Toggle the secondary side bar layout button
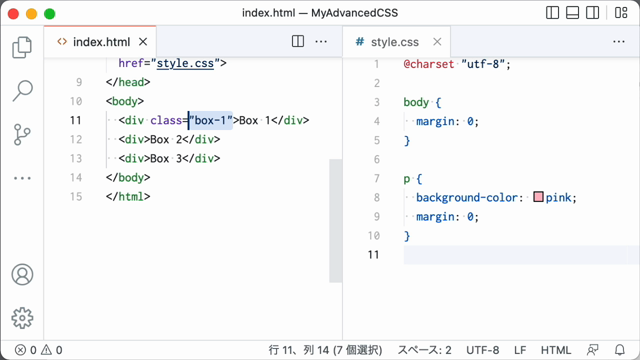 (592, 13)
